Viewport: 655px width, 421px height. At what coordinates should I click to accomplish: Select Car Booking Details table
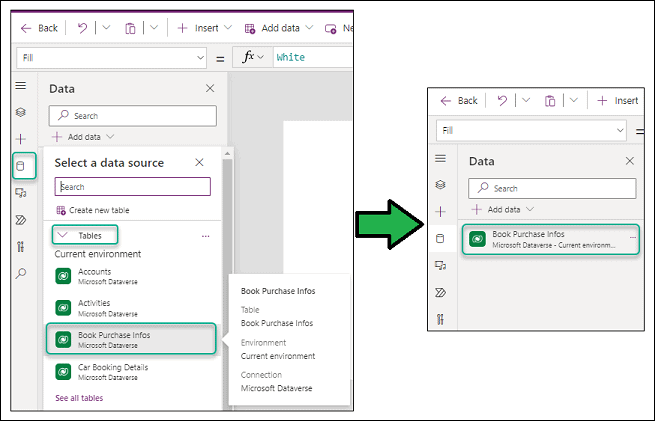pyautogui.click(x=132, y=372)
